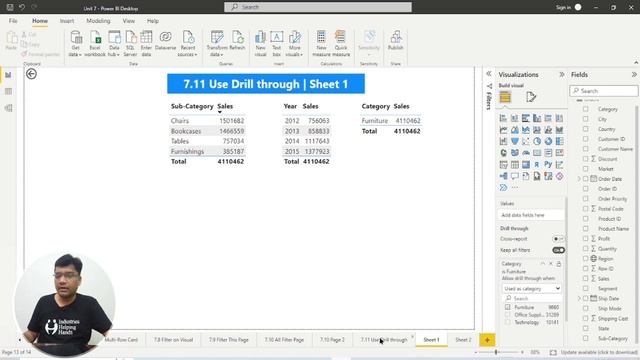640x360 pixels.
Task: Check the Country field checkbox
Action: click(x=586, y=129)
